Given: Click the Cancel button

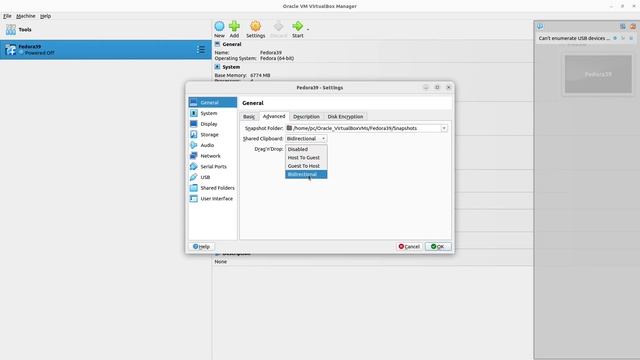Looking at the screenshot, I should coord(409,247).
